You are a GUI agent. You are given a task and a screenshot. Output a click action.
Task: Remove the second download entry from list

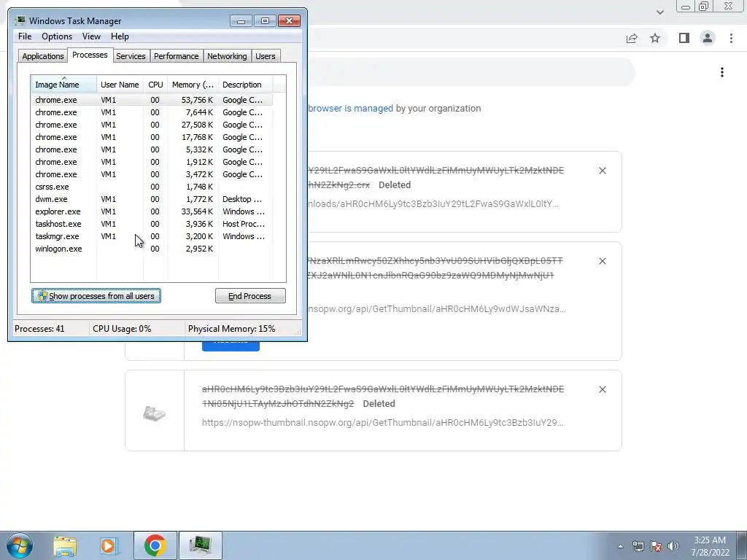602,261
